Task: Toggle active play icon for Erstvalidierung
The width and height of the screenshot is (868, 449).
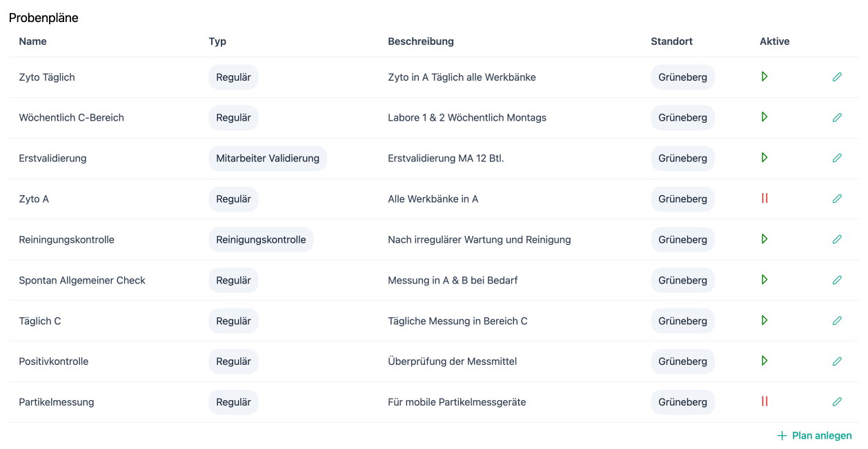Action: tap(765, 158)
